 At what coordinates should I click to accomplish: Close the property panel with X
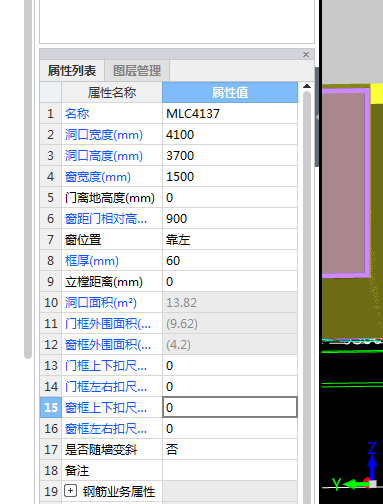(306, 54)
